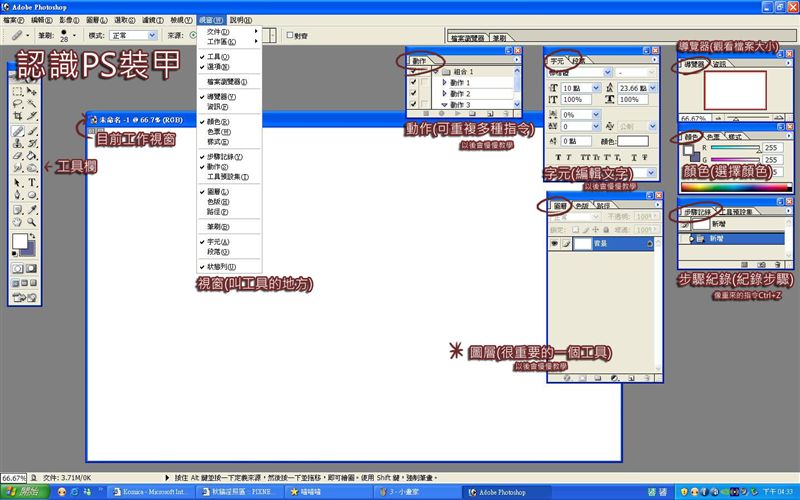Select the Move tool in toolbox
The image size is (800, 500).
pos(32,91)
